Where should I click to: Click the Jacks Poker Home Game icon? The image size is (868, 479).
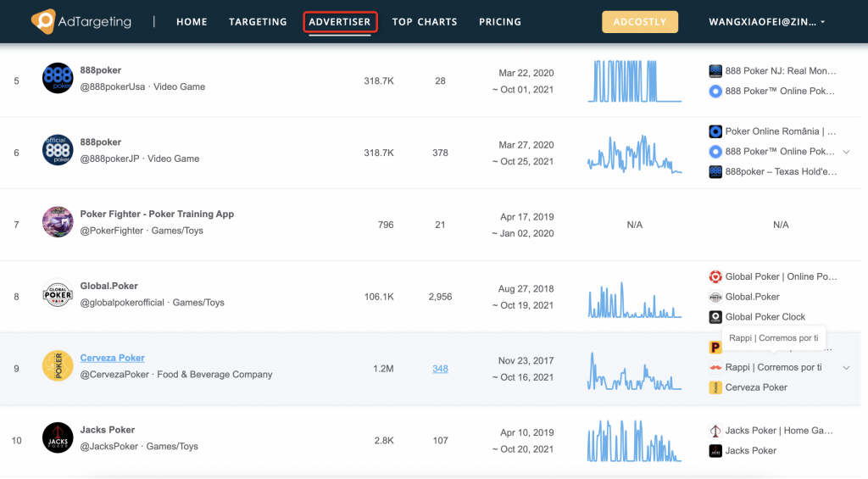[x=715, y=431]
